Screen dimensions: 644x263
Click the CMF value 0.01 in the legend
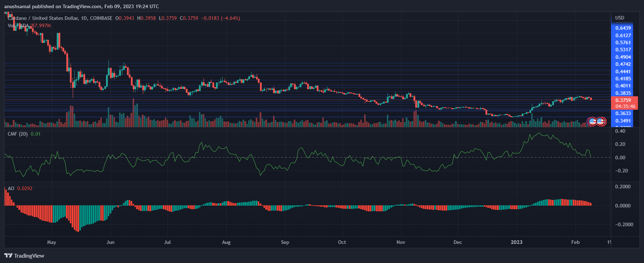click(x=35, y=134)
